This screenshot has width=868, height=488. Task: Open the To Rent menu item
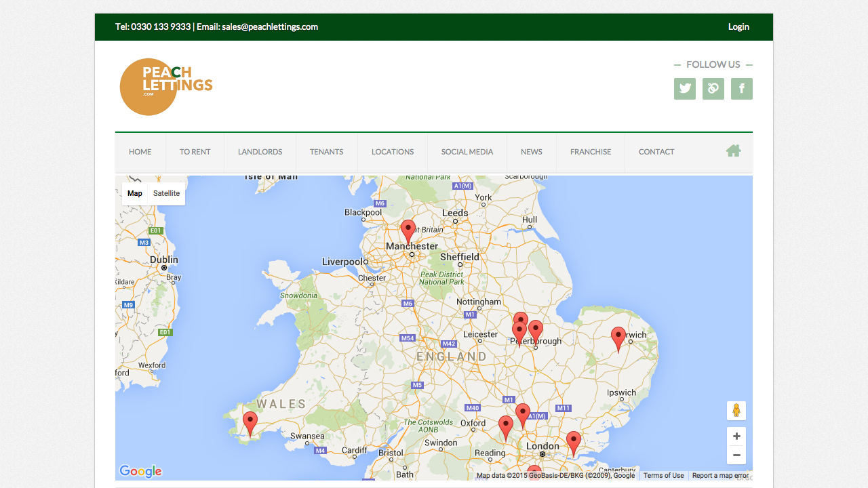tap(195, 152)
